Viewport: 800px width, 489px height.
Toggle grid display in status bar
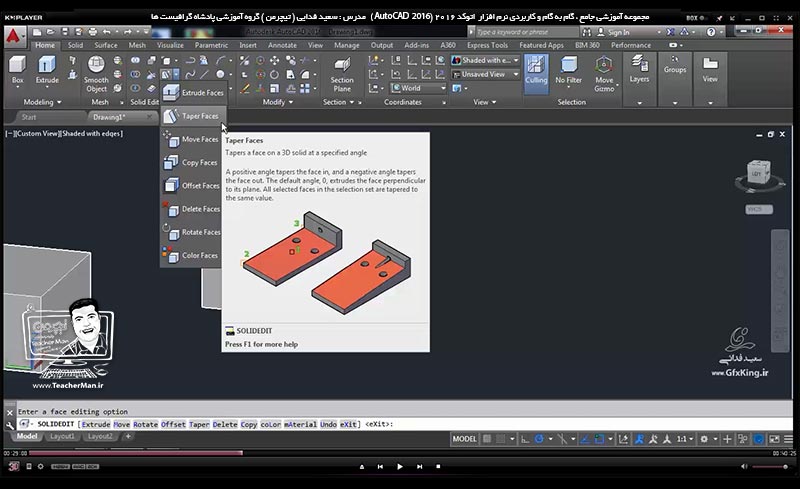point(487,439)
